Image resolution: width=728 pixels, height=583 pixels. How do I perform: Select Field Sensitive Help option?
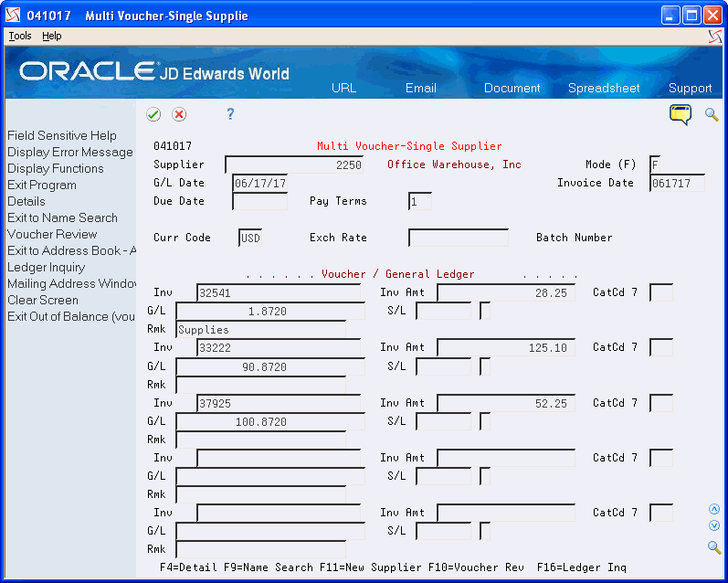[x=62, y=135]
